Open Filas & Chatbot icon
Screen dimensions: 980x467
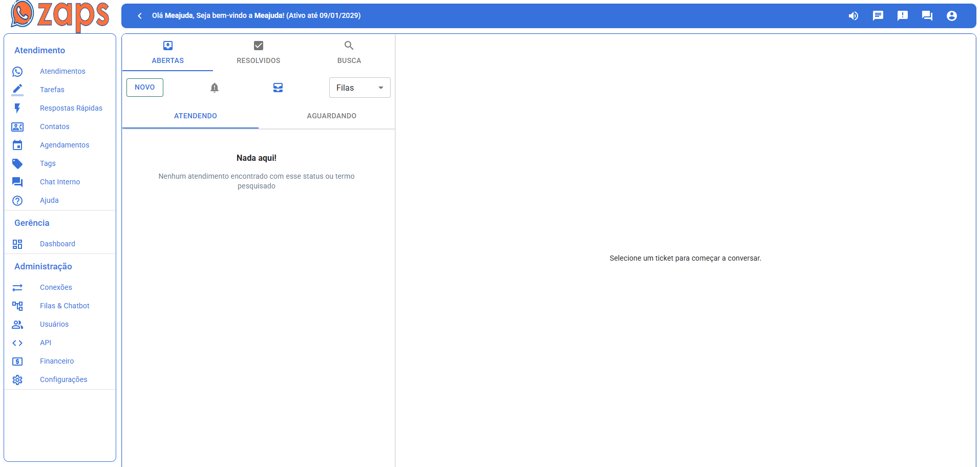coord(17,306)
